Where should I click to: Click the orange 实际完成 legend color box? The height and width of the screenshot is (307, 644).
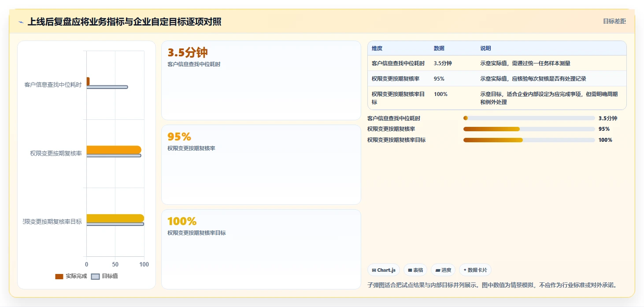(x=59, y=276)
